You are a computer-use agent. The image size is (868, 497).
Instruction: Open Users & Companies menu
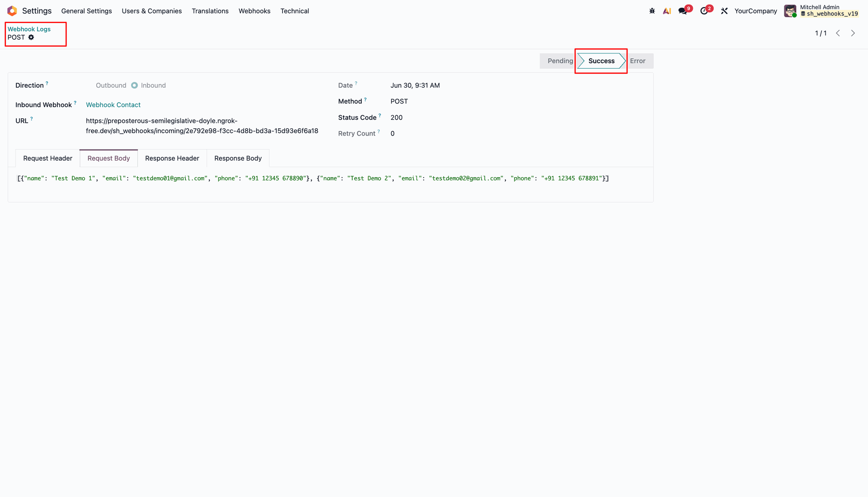(x=152, y=11)
